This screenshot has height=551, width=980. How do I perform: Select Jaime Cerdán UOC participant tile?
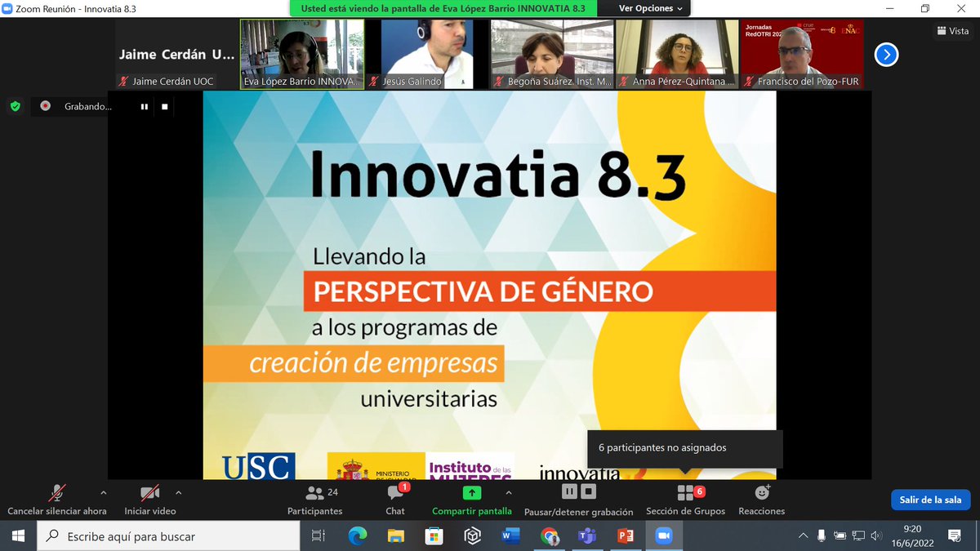(176, 54)
